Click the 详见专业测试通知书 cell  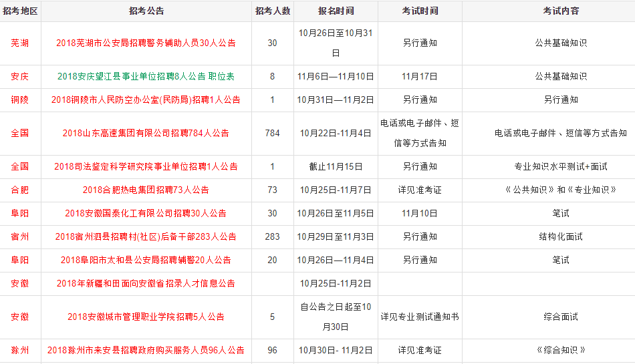[420, 317]
